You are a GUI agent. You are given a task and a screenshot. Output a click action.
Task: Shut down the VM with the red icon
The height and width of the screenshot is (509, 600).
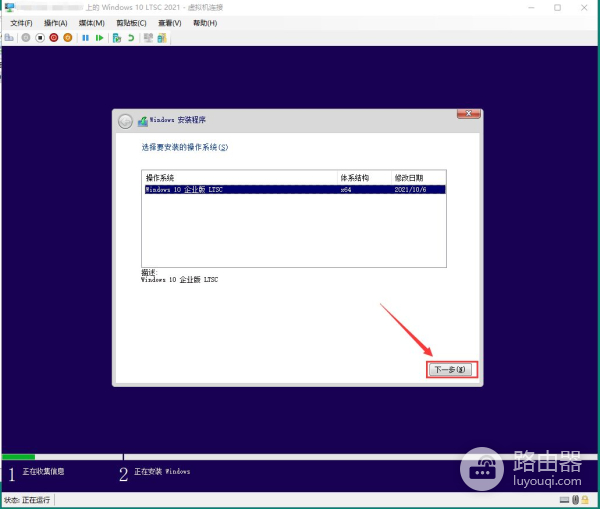click(x=54, y=38)
